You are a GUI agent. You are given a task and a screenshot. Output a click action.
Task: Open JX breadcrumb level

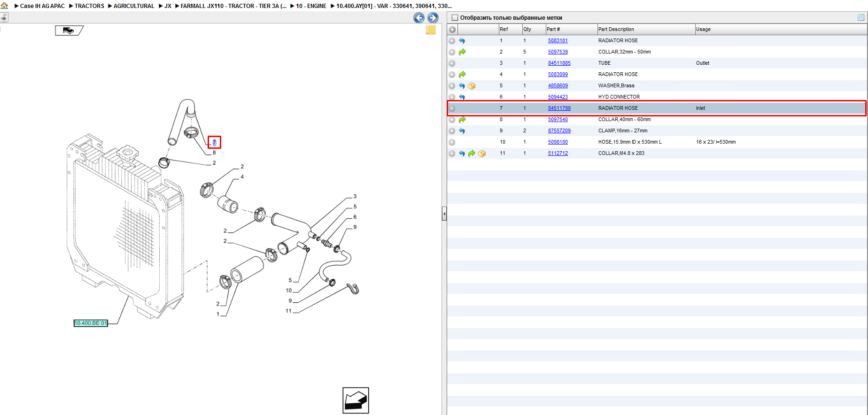point(168,6)
